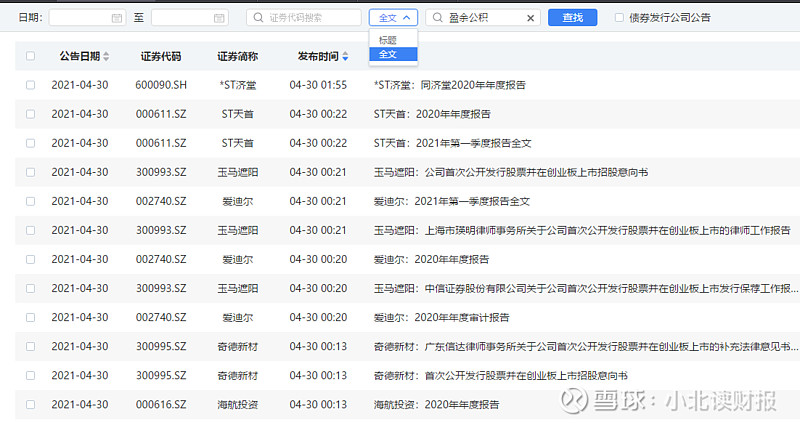Click the start date calendar icon

tap(116, 18)
